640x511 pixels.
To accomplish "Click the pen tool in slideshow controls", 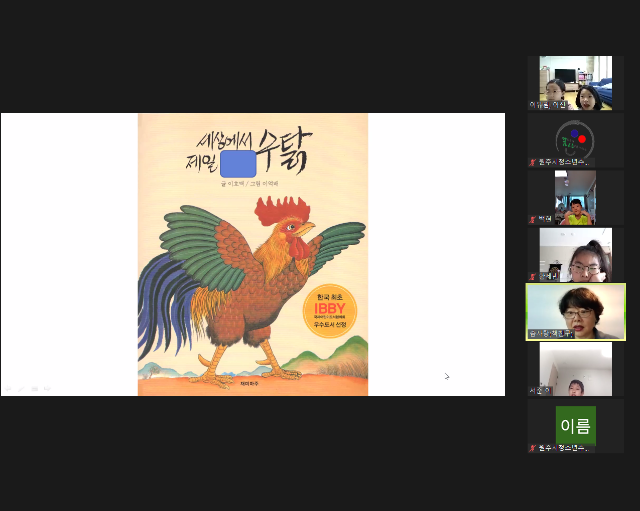I will click(21, 389).
